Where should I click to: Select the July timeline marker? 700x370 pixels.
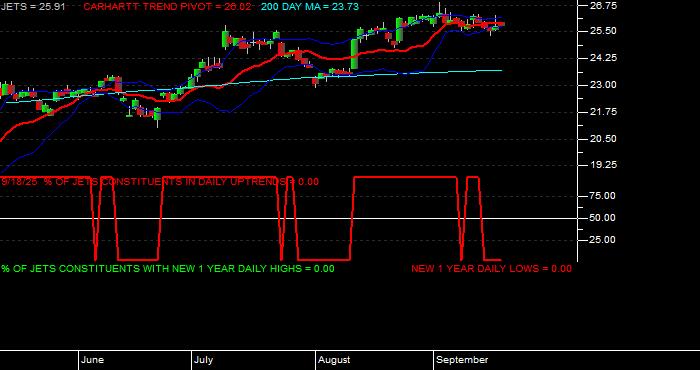(204, 360)
